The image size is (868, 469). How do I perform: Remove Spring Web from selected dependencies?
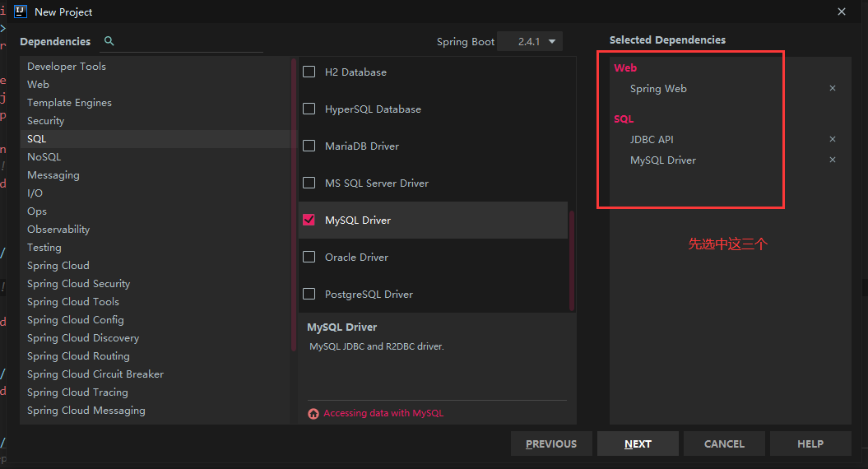pos(833,88)
